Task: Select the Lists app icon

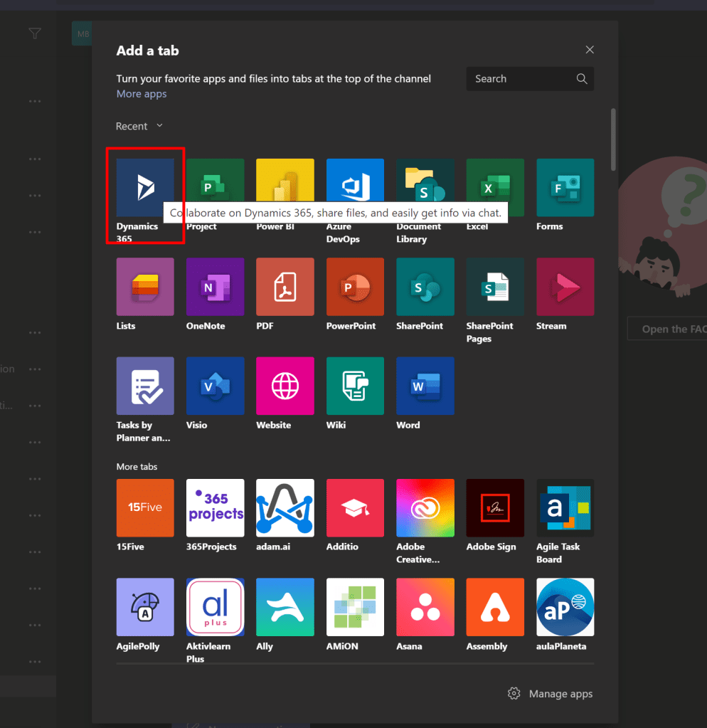Action: click(145, 287)
